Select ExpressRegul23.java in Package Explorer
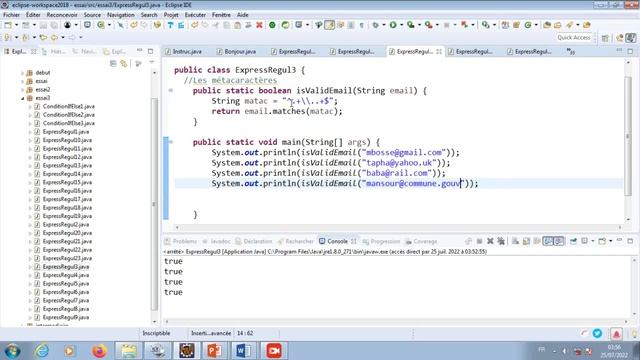 (x=67, y=258)
